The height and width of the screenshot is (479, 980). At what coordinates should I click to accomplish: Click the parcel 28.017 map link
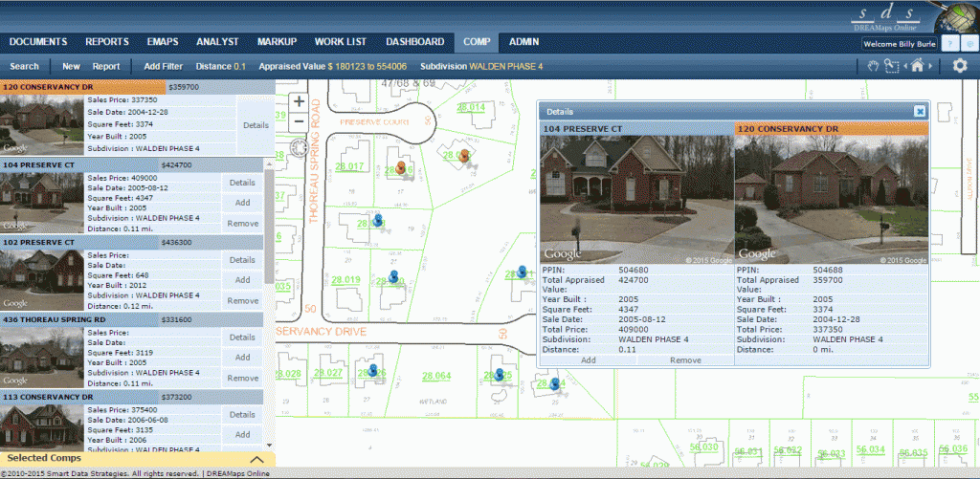(349, 166)
